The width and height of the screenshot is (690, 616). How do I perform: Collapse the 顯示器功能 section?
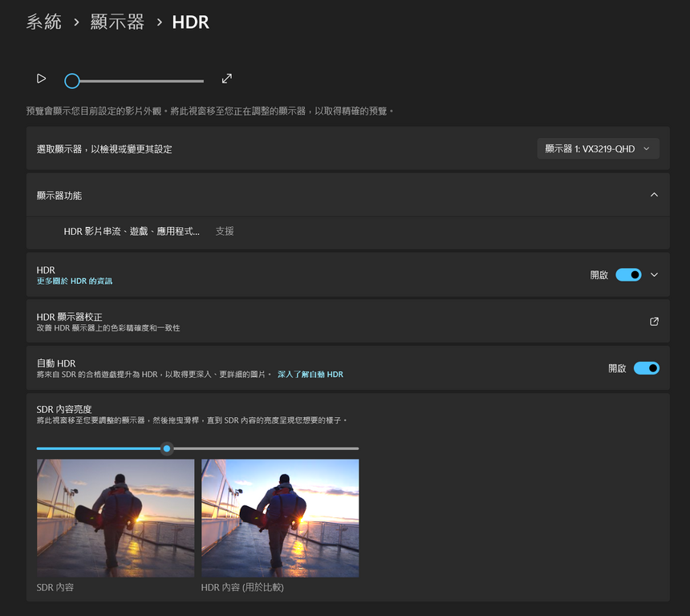coord(654,195)
